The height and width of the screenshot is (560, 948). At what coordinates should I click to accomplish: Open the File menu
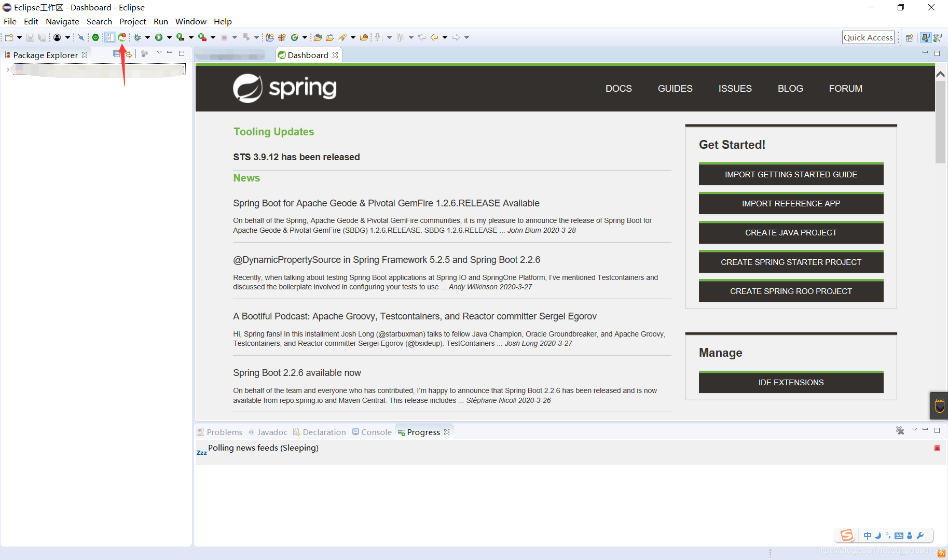(10, 21)
